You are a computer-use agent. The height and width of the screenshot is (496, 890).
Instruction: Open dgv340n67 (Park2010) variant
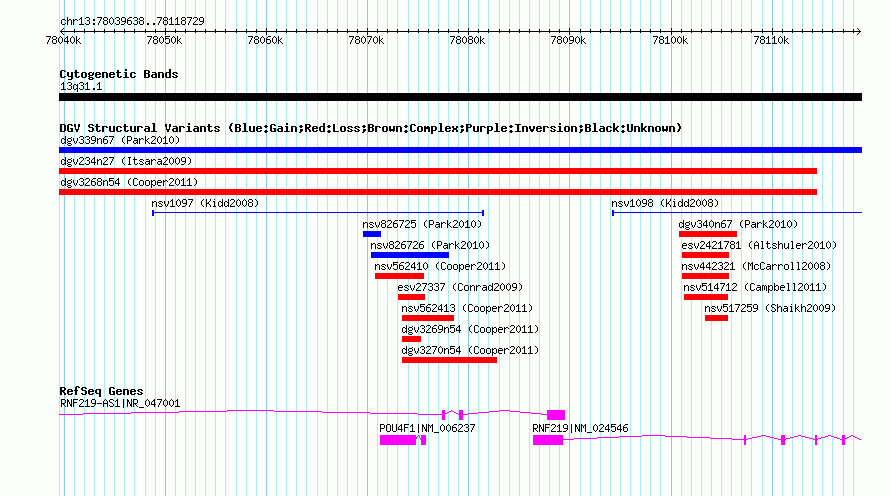738,224
